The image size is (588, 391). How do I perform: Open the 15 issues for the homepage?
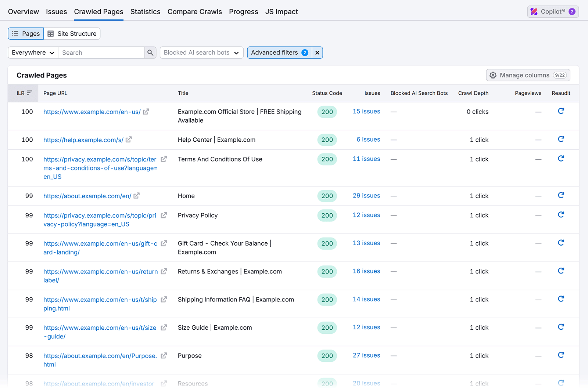click(366, 111)
